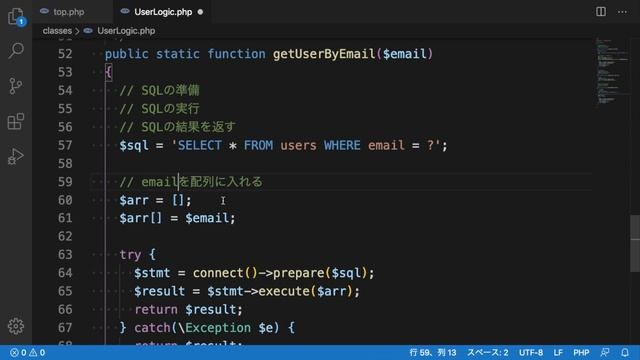Click the $arr = []; statement
Viewport: 640px width, 360px height.
point(155,200)
